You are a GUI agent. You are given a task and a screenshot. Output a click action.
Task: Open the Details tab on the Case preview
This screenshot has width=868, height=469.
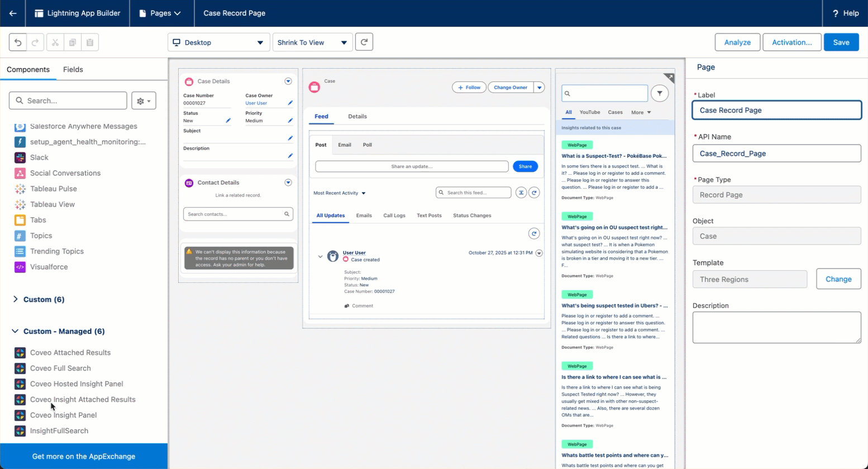tap(357, 117)
